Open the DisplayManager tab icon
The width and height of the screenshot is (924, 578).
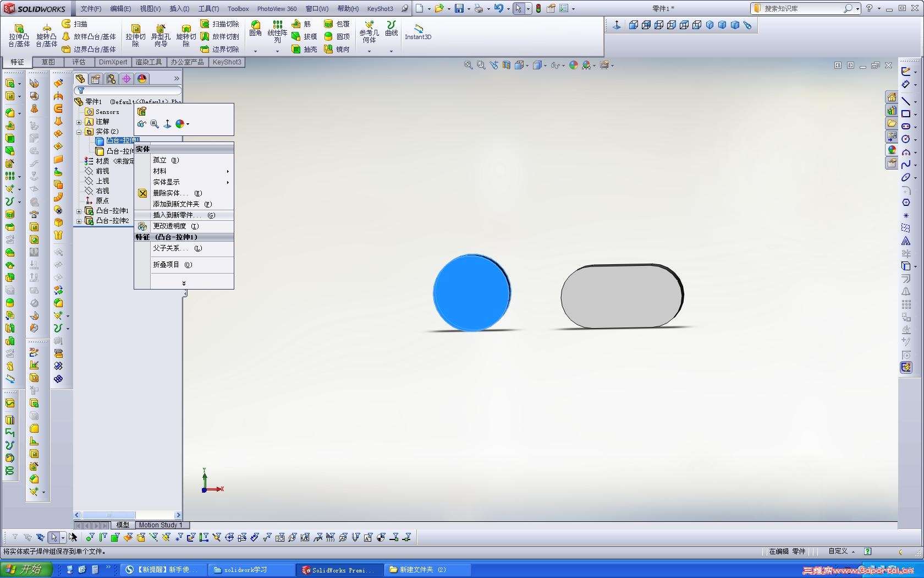coord(142,79)
